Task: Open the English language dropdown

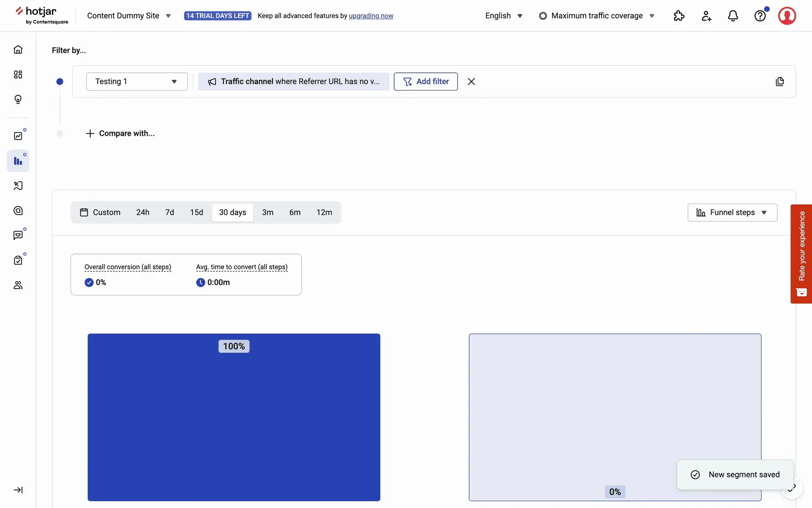Action: (504, 16)
